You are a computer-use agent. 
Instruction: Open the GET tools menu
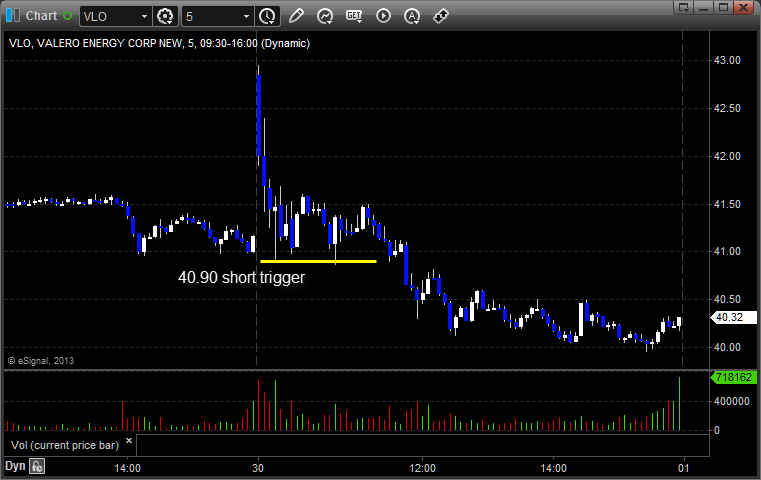354,16
